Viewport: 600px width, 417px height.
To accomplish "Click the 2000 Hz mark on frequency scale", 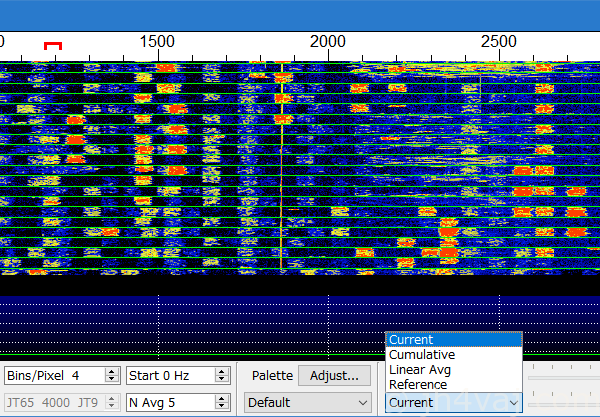I will pos(328,41).
